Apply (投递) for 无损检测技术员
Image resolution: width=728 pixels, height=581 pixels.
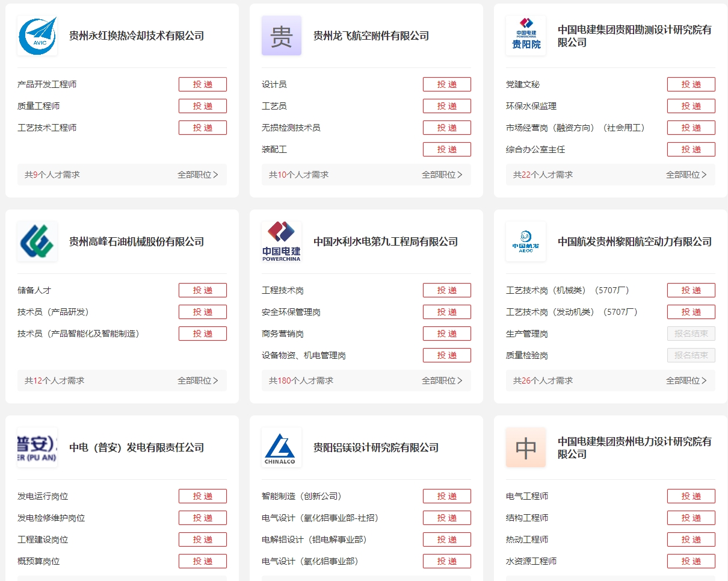(447, 128)
